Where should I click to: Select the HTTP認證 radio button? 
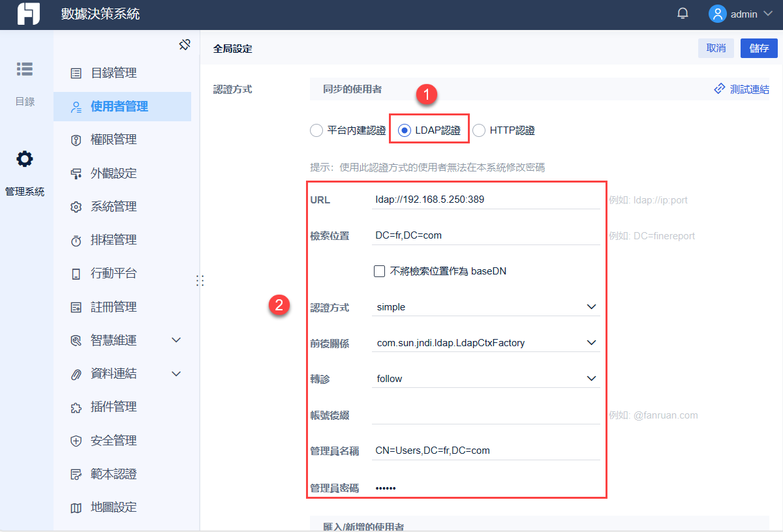click(480, 130)
